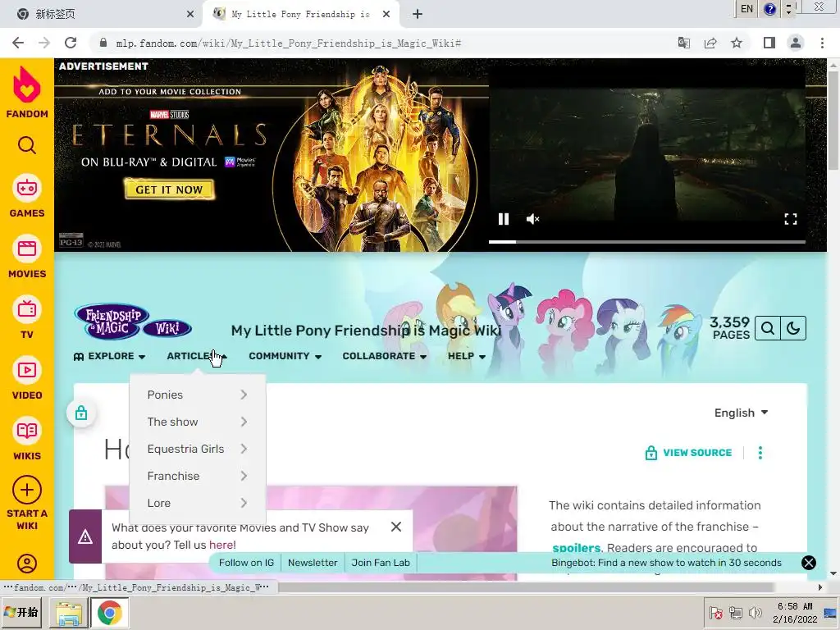This screenshot has width=840, height=630.
Task: Open the user profile icon in sidebar
Action: coord(27,564)
